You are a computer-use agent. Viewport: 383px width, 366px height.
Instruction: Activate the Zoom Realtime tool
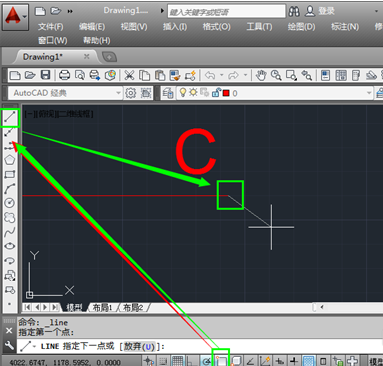[276, 75]
